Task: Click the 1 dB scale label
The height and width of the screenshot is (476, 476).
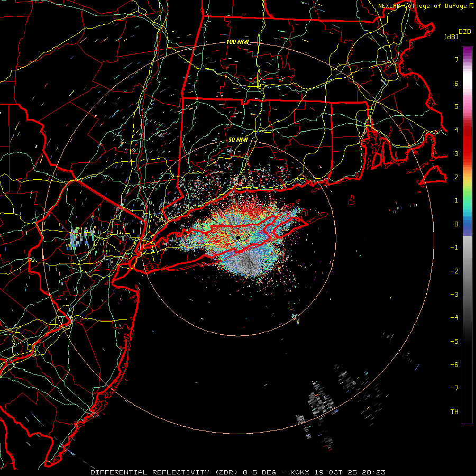Action: pos(456,200)
